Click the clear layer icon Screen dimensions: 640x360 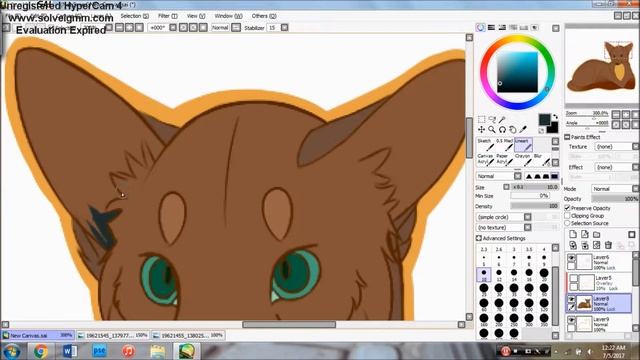point(597,245)
